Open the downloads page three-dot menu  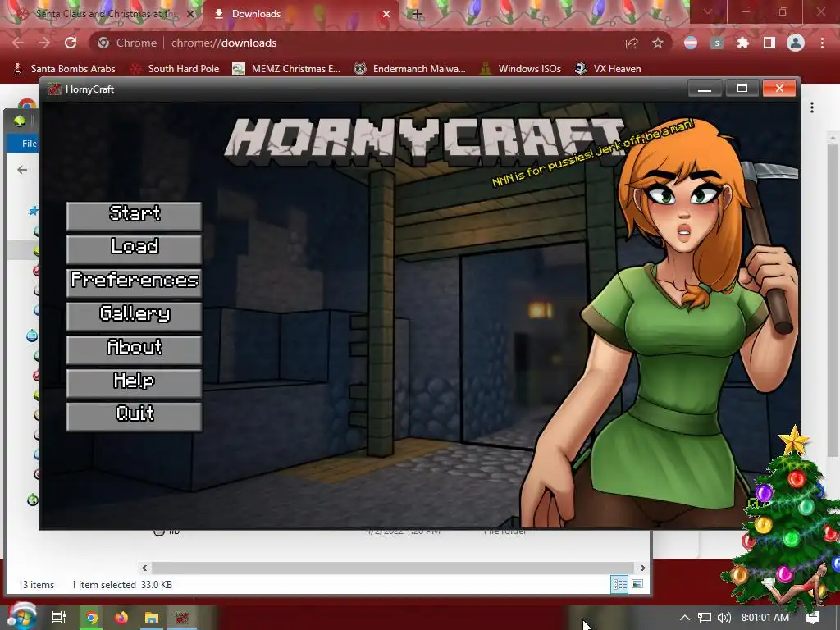coord(812,107)
